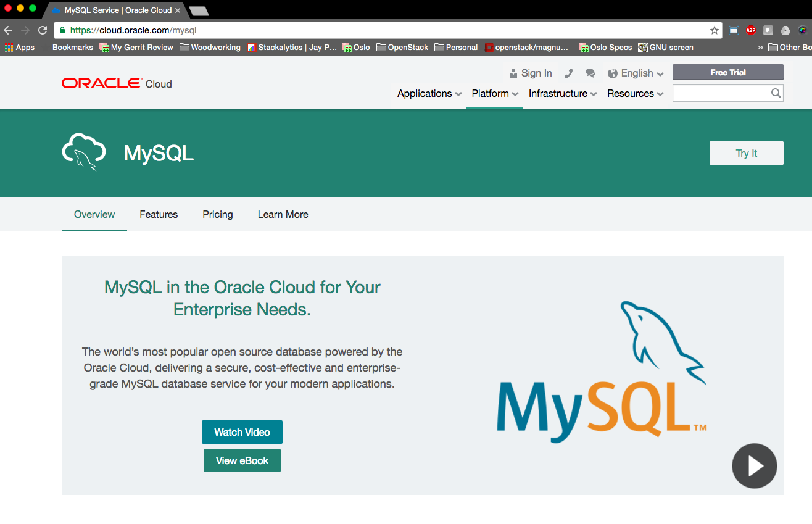812x524 pixels.
Task: Open the Woodworking bookmarks folder
Action: pos(210,48)
